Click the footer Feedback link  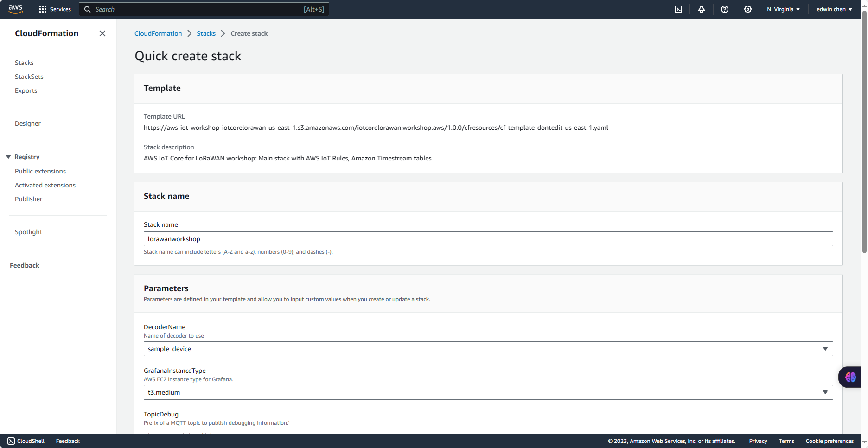tap(68, 441)
